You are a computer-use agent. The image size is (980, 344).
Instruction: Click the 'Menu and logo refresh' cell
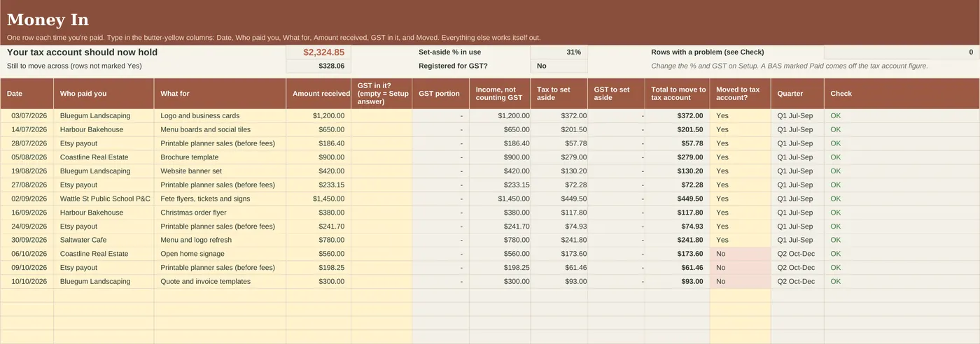tap(220, 241)
